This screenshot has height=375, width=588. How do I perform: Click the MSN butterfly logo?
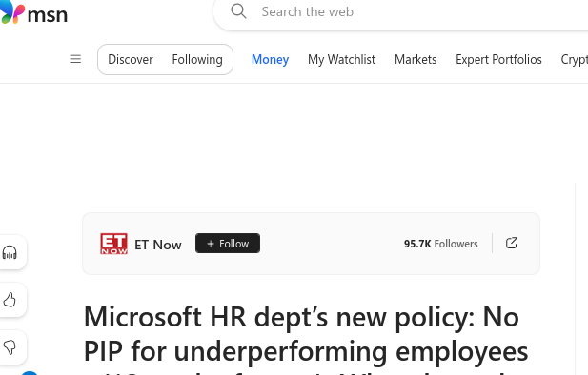(12, 12)
